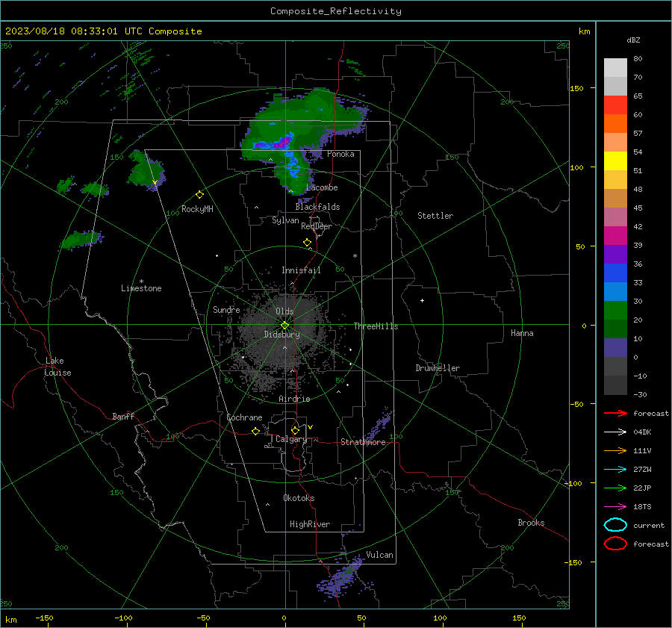
Task: Click the yellow diamond marker below Cochrane
Action: (256, 431)
